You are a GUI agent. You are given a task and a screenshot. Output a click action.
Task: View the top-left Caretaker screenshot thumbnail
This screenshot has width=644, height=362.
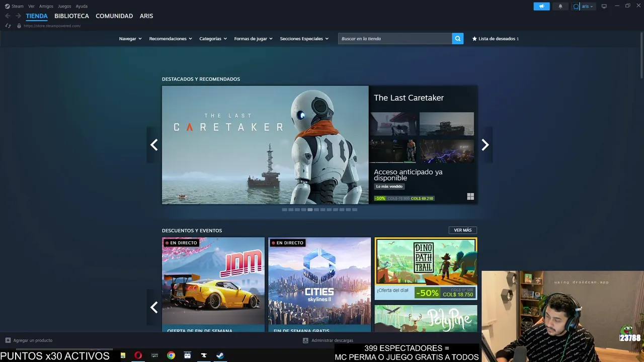[x=394, y=124]
